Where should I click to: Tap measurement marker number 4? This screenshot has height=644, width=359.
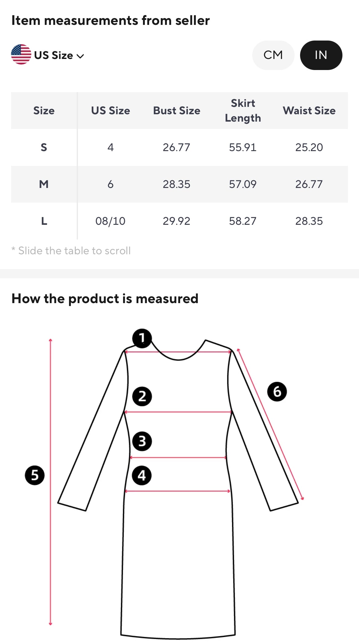pos(141,475)
